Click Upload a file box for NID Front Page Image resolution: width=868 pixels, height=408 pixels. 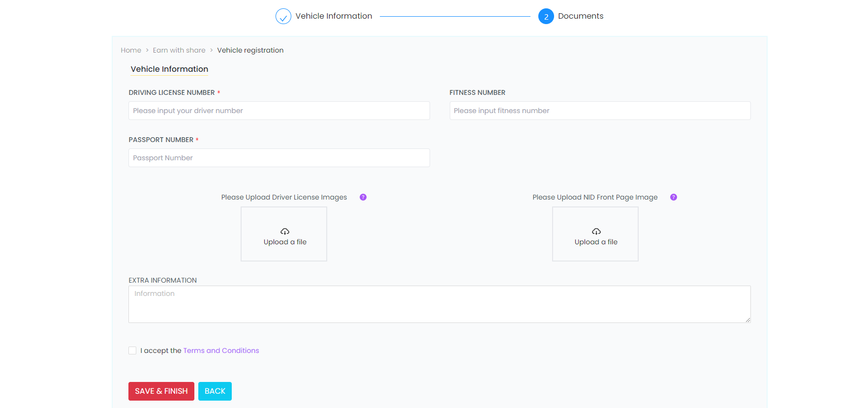[x=595, y=234]
